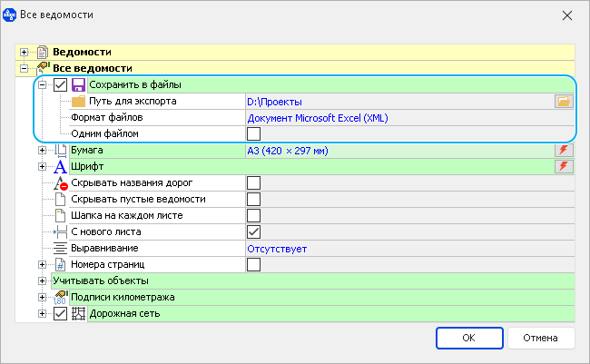Image resolution: width=590 pixels, height=364 pixels.
Task: Close the Все ведомости dialog
Action: pyautogui.click(x=567, y=15)
